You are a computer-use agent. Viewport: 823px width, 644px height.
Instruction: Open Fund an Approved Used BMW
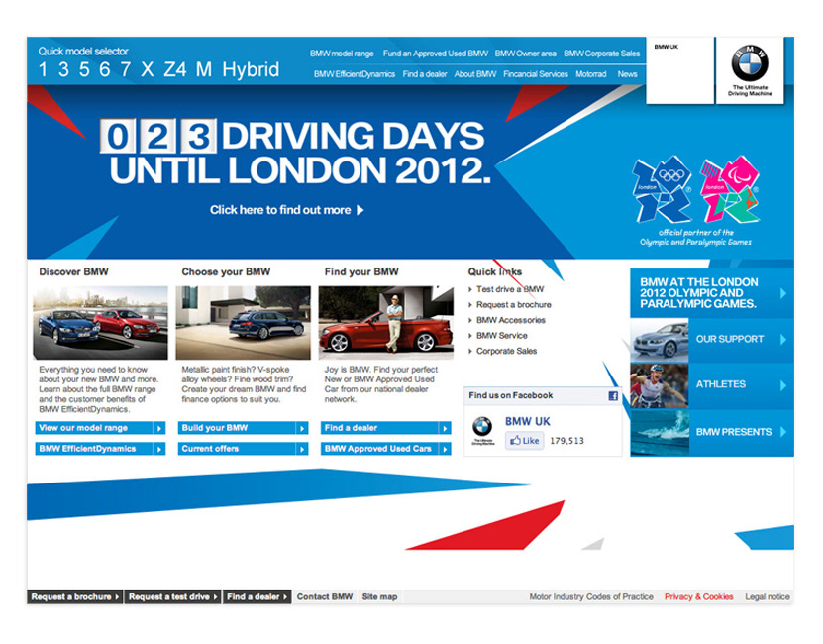[436, 54]
